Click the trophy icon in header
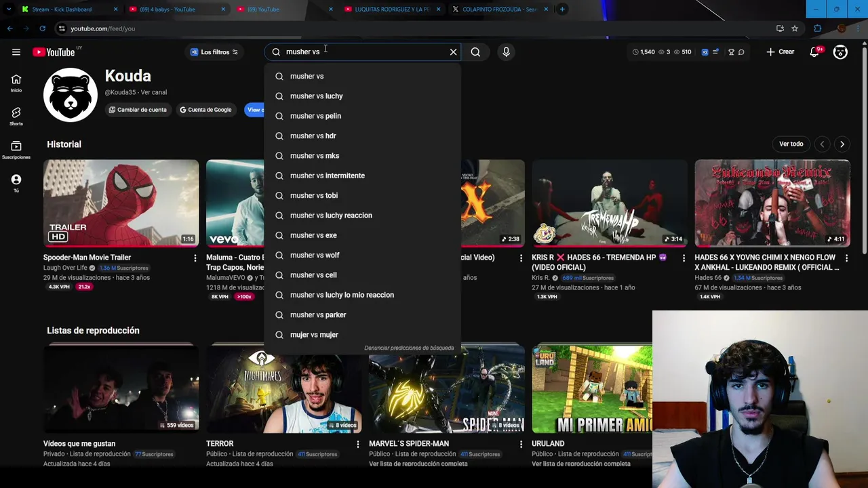Viewport: 868px width, 488px height. click(x=731, y=52)
